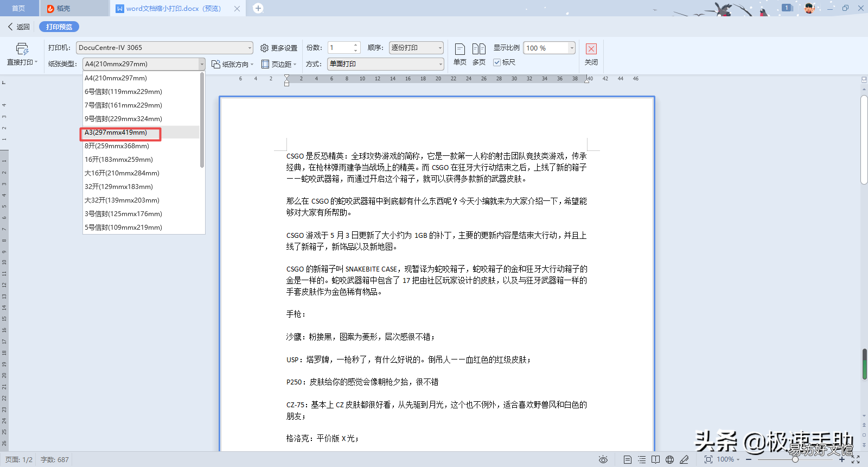The width and height of the screenshot is (868, 467).
Task: Select 32开(129mmx183mm) paper size
Action: point(141,187)
